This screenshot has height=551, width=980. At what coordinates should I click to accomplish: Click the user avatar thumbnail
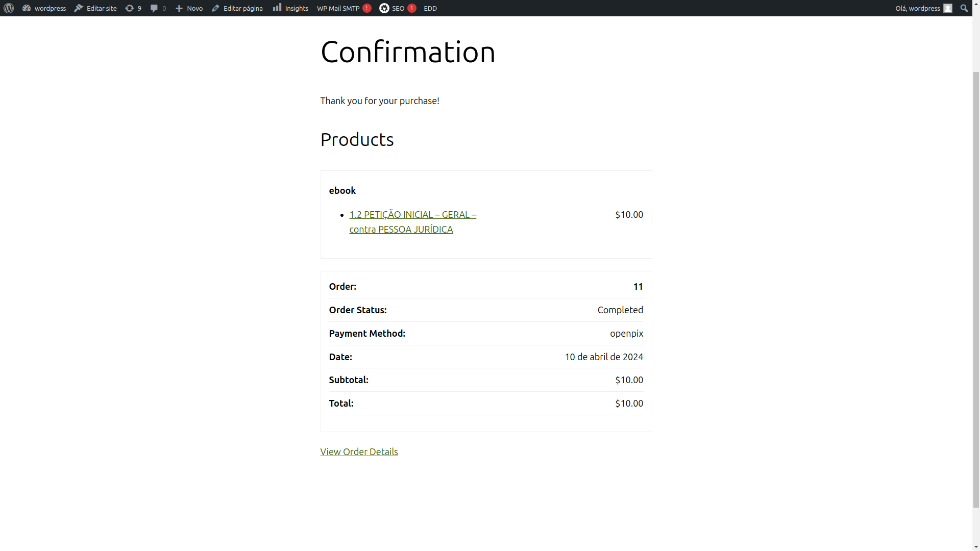click(x=948, y=8)
